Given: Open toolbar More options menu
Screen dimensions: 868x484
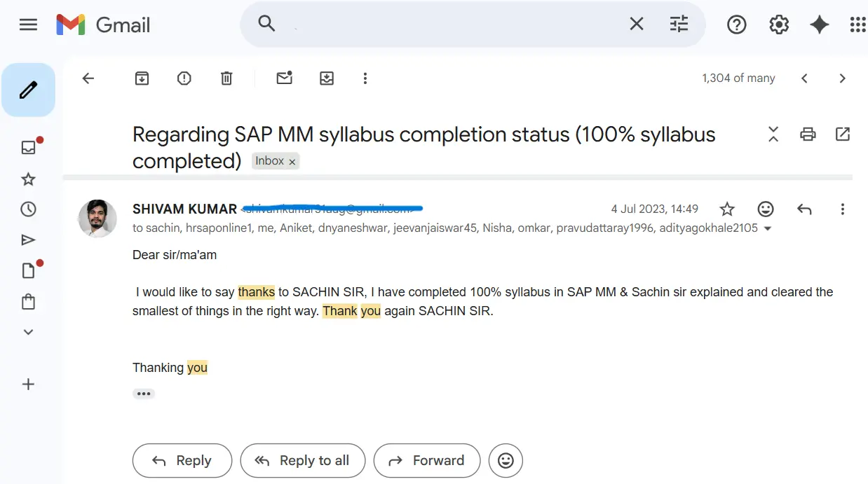Looking at the screenshot, I should pyautogui.click(x=365, y=78).
